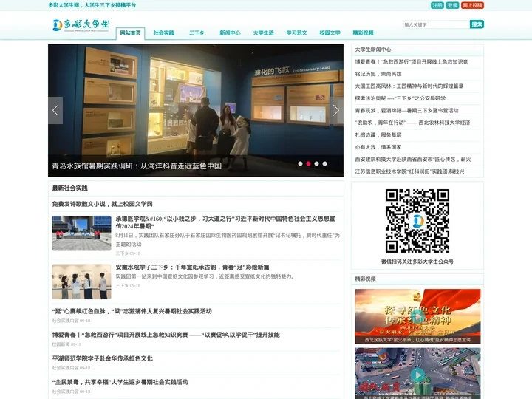Open news link 西安建筑科技大学 匠心传艺
The height and width of the screenshot is (399, 532).
pyautogui.click(x=413, y=160)
